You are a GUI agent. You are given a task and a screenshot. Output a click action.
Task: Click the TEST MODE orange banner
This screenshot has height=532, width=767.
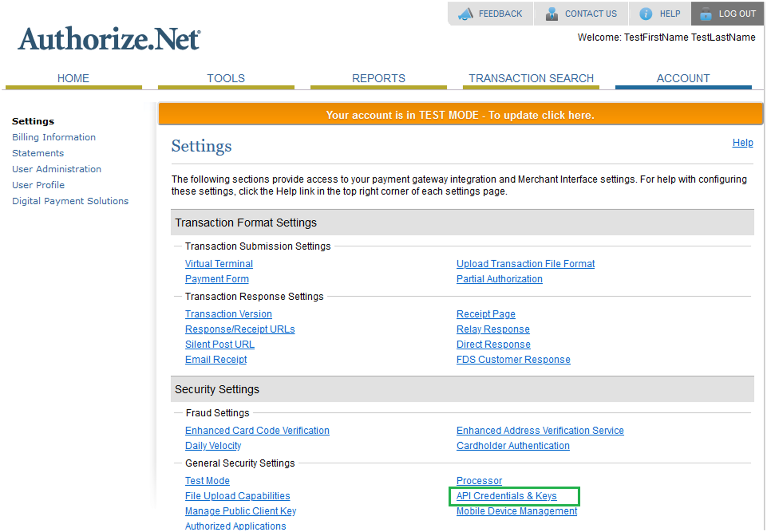[461, 115]
